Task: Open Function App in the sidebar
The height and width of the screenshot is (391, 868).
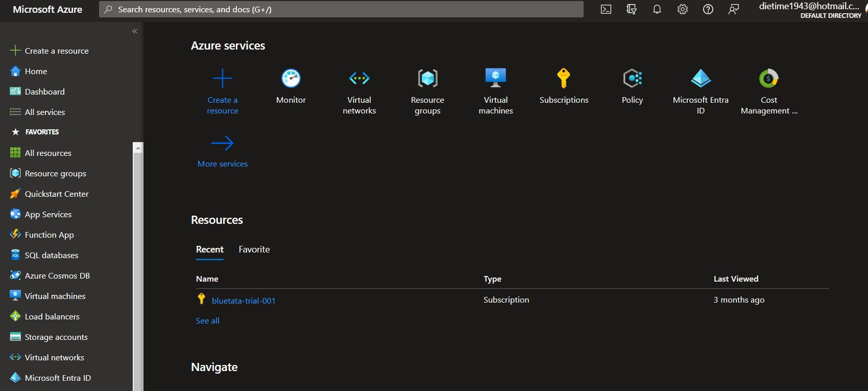Action: pyautogui.click(x=49, y=235)
